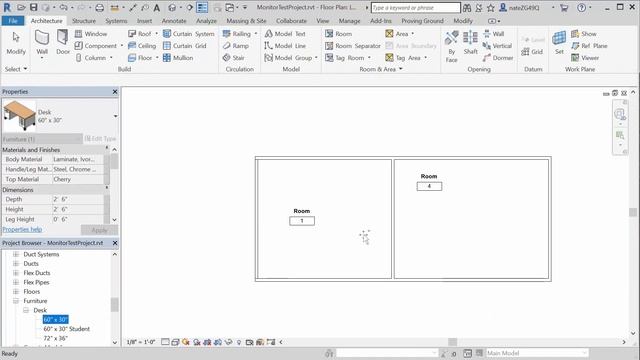Open the Properties help link

pyautogui.click(x=22, y=229)
